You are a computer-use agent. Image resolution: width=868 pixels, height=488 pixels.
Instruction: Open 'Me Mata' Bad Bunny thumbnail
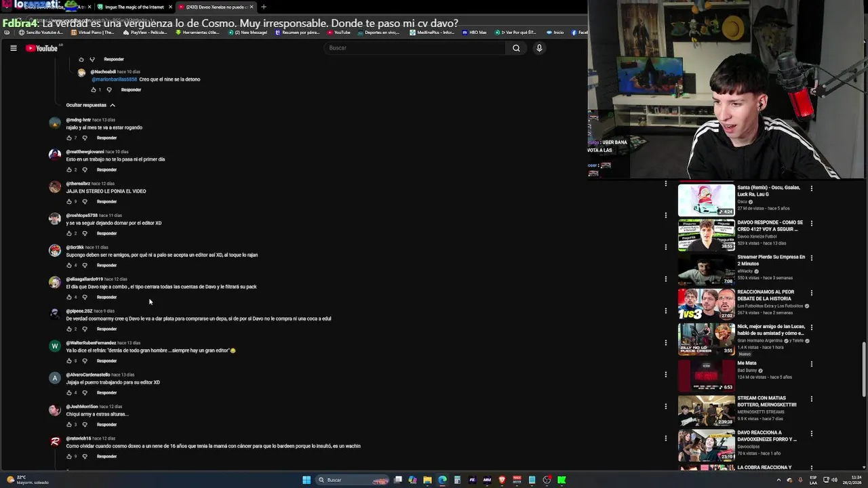click(706, 375)
